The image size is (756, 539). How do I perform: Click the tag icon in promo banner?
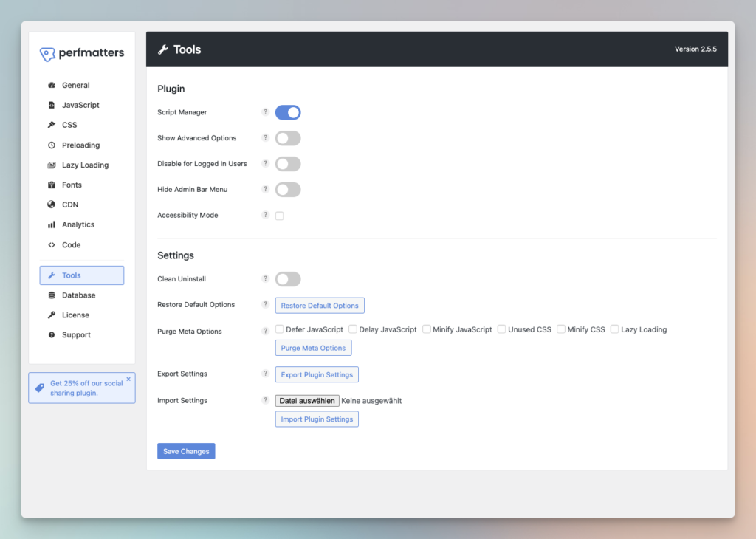pyautogui.click(x=40, y=388)
